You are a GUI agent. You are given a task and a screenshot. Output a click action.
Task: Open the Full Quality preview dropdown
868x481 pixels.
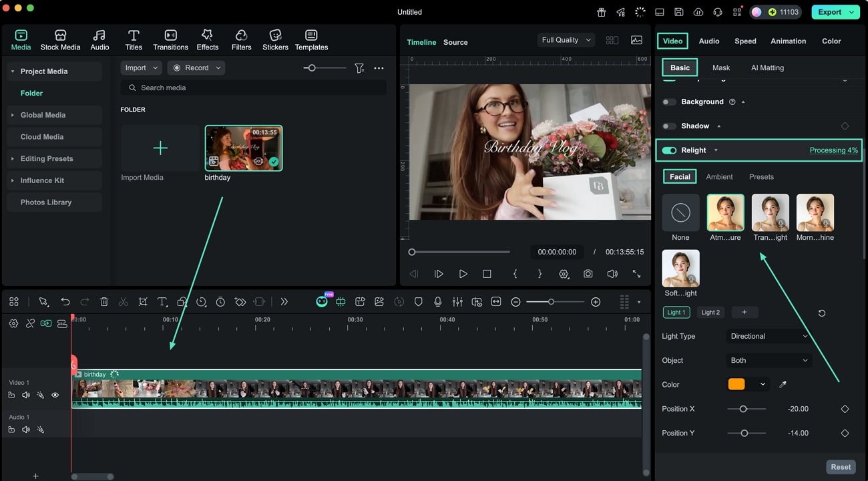[566, 40]
